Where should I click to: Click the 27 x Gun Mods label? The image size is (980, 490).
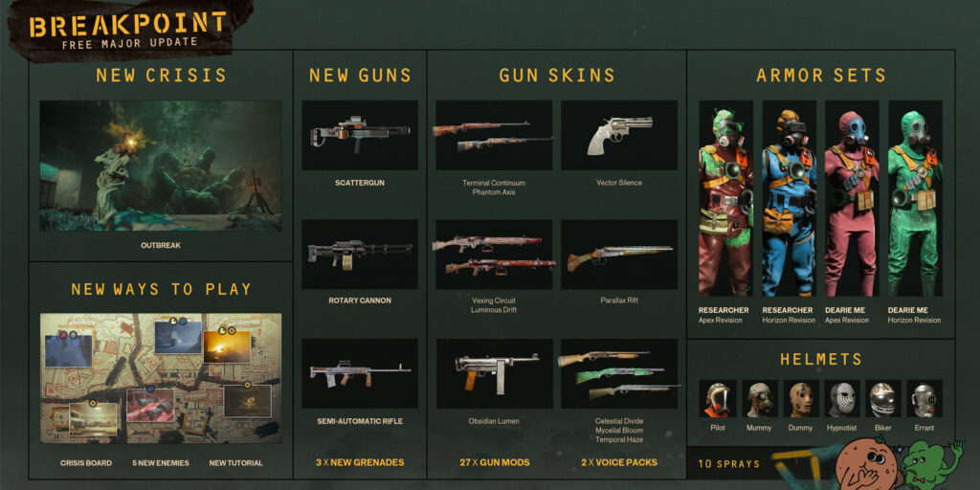tap(495, 463)
